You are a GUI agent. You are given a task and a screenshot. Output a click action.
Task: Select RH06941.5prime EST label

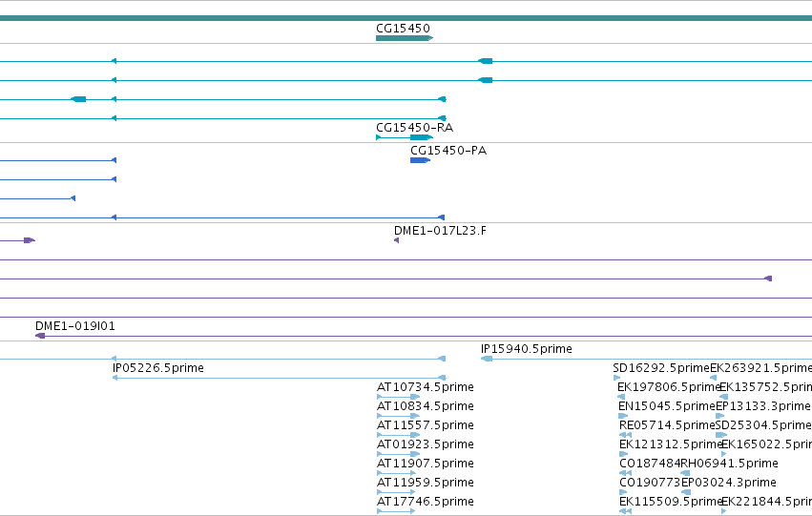(x=729, y=464)
